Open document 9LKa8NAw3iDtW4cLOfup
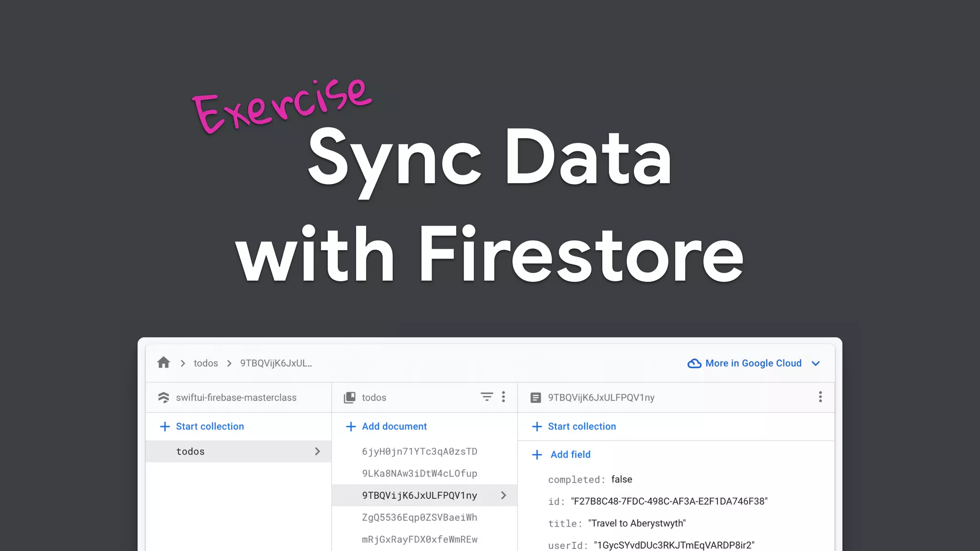The width and height of the screenshot is (980, 551). click(x=420, y=474)
